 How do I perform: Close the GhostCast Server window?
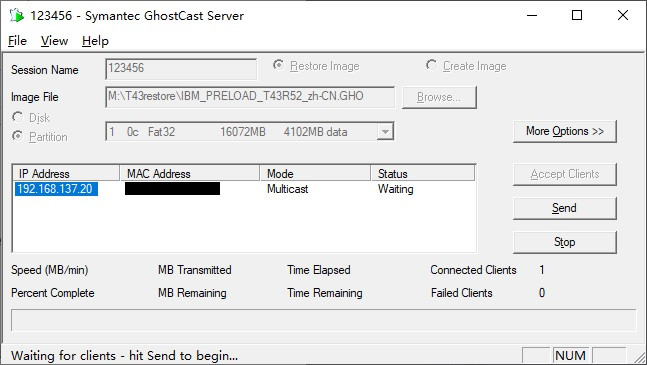(623, 16)
